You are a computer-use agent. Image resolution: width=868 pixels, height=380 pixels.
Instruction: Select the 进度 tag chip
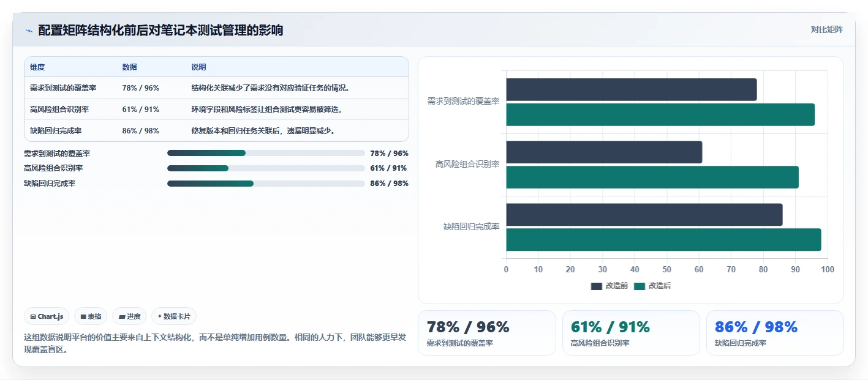pos(129,316)
